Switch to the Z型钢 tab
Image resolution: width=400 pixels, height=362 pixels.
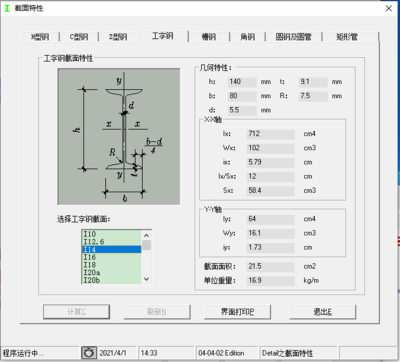tap(118, 37)
